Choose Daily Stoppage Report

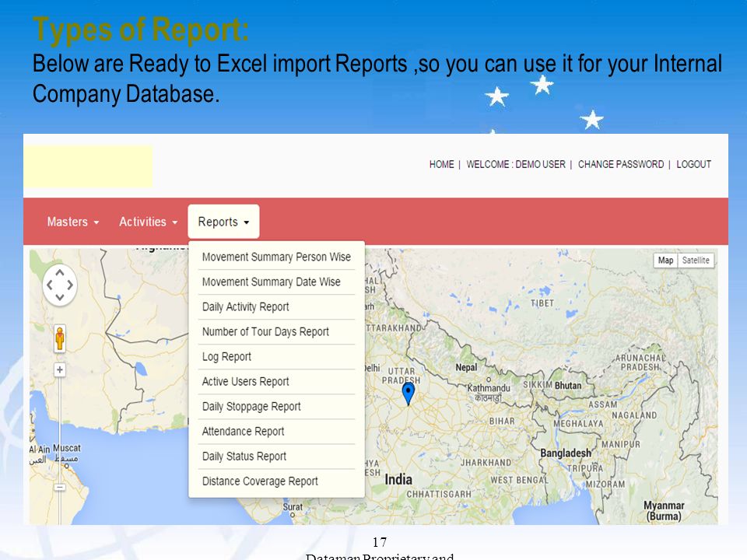(276, 407)
